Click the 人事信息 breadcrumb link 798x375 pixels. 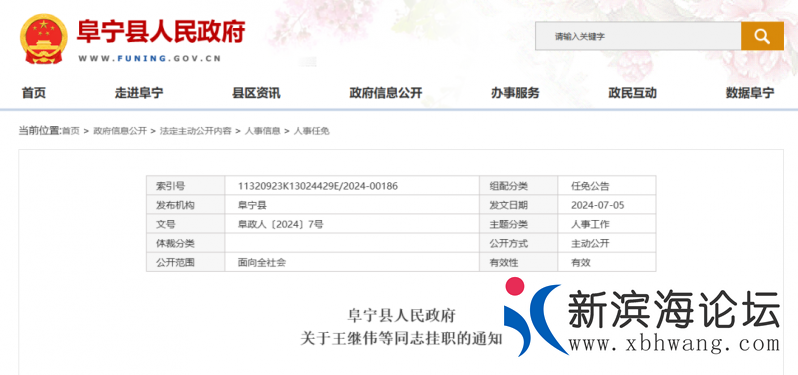coord(263,131)
